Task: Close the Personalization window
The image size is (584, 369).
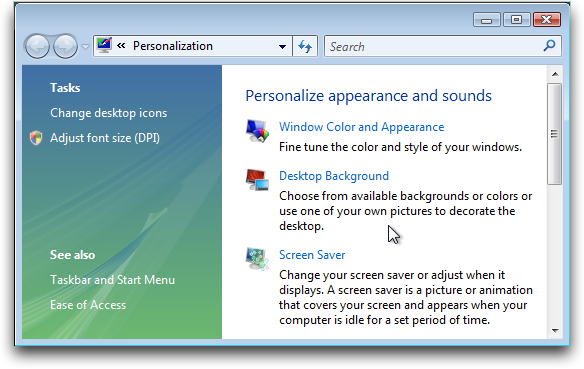Action: click(x=546, y=20)
